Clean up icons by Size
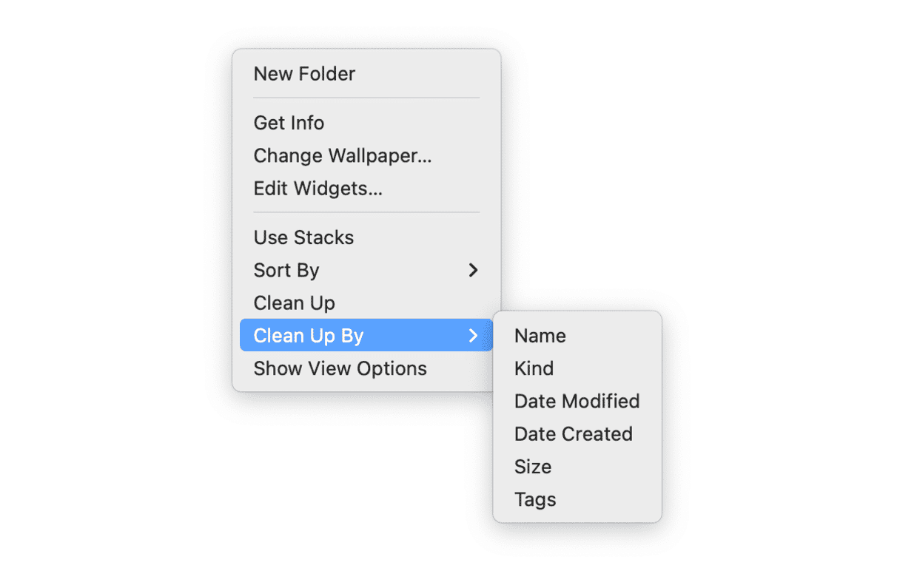The width and height of the screenshot is (900, 588). (x=533, y=467)
